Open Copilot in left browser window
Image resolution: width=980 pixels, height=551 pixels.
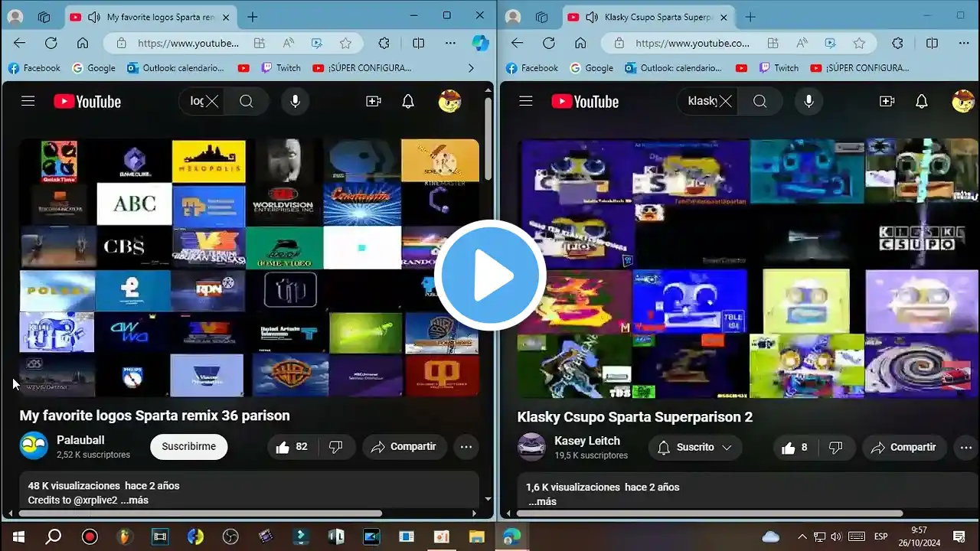click(x=480, y=44)
